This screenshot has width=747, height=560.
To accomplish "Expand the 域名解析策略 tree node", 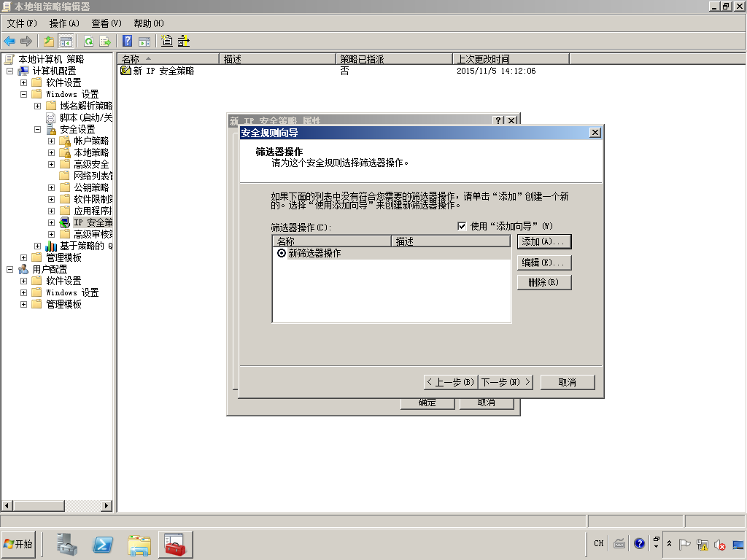I will [38, 106].
